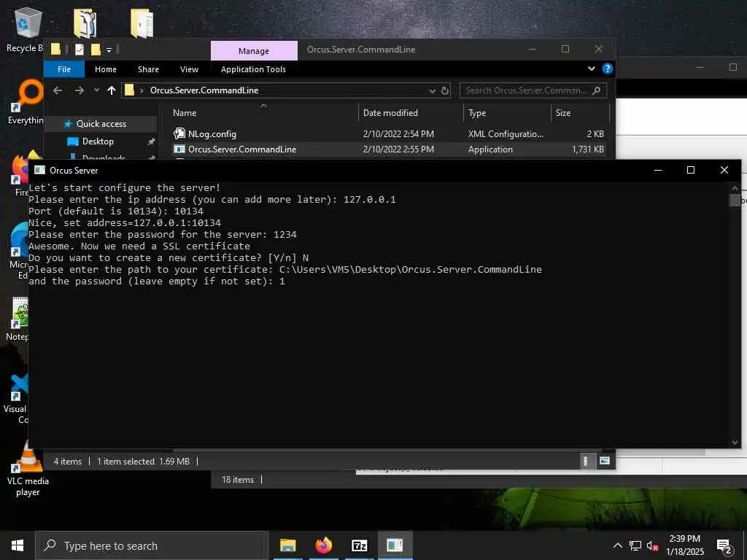Click the properties icon in quick access toolbar
The image size is (747, 560).
click(80, 49)
